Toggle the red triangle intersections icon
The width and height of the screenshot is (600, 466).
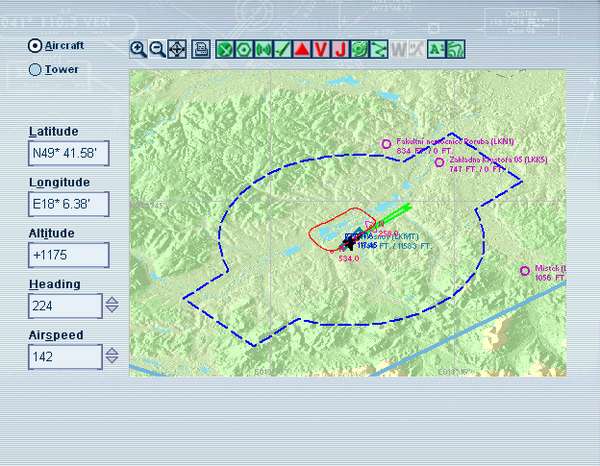[302, 48]
